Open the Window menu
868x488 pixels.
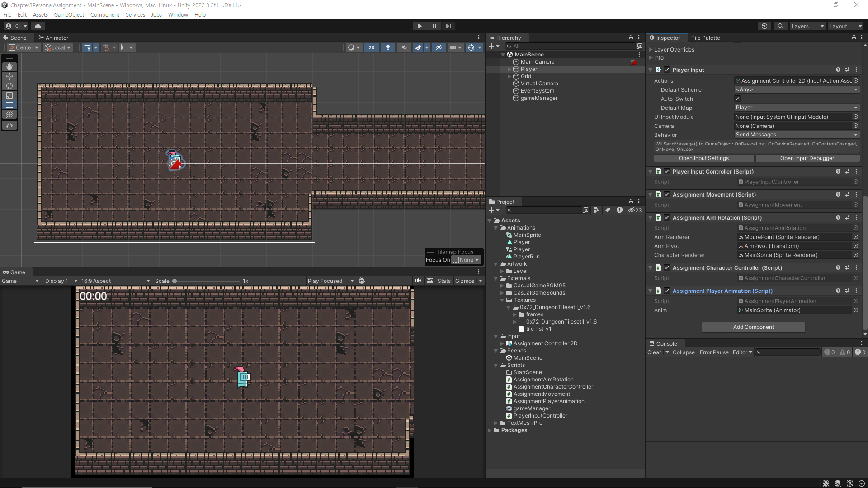178,15
